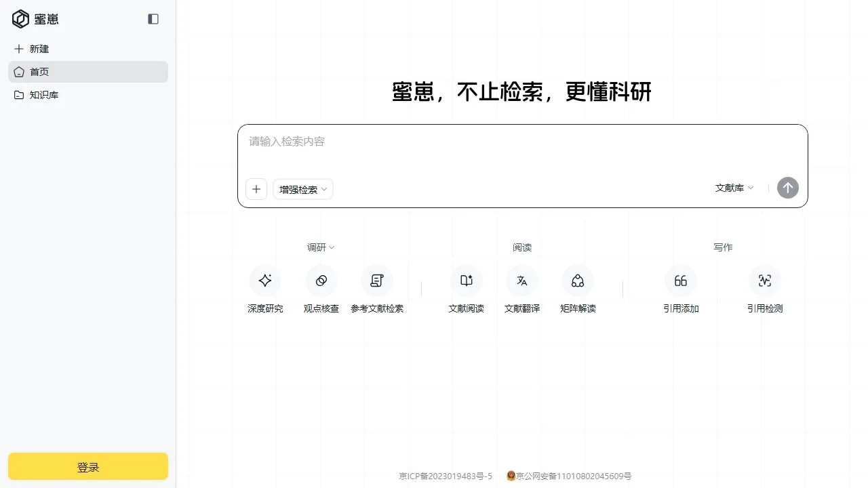
Task: Open the 京ICP备2023019483号-5 link
Action: click(446, 476)
